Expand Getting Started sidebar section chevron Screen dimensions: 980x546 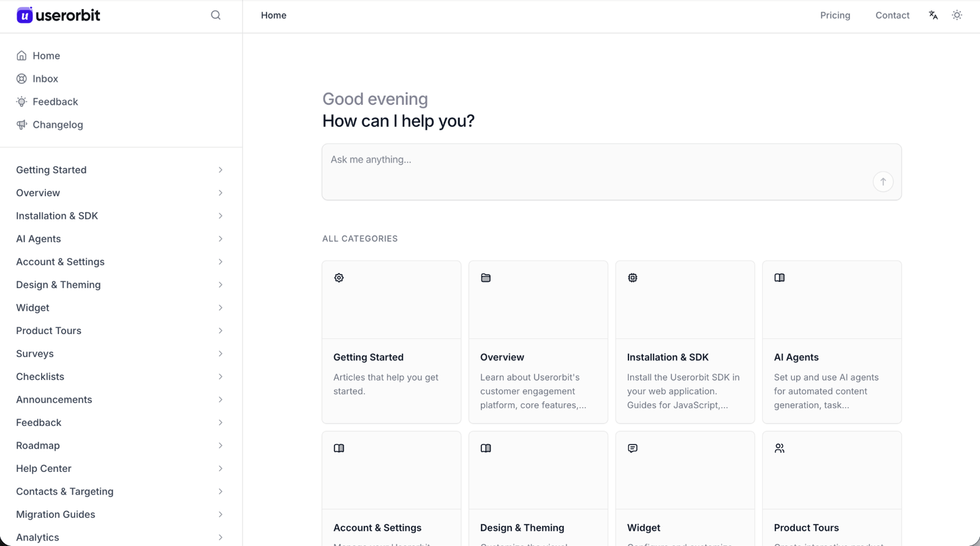point(221,170)
